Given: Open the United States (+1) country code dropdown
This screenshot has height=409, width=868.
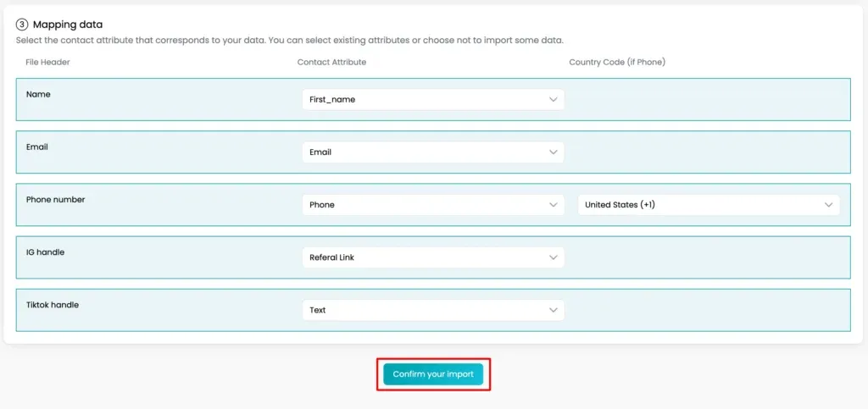Looking at the screenshot, I should pos(709,205).
